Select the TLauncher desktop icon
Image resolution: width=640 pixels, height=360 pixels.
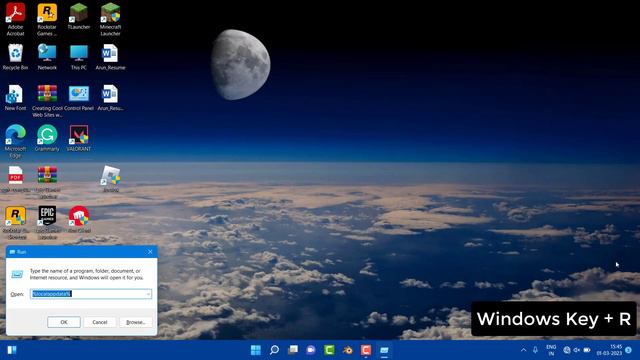pos(78,16)
